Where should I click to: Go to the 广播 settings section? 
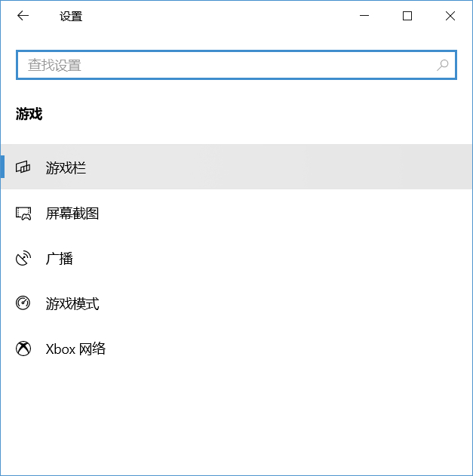point(60,259)
